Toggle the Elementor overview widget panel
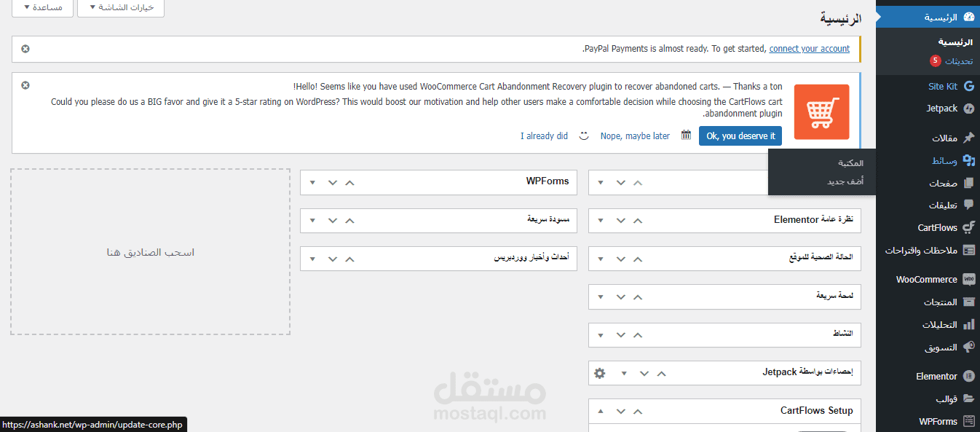Image resolution: width=980 pixels, height=432 pixels. pyautogui.click(x=601, y=220)
